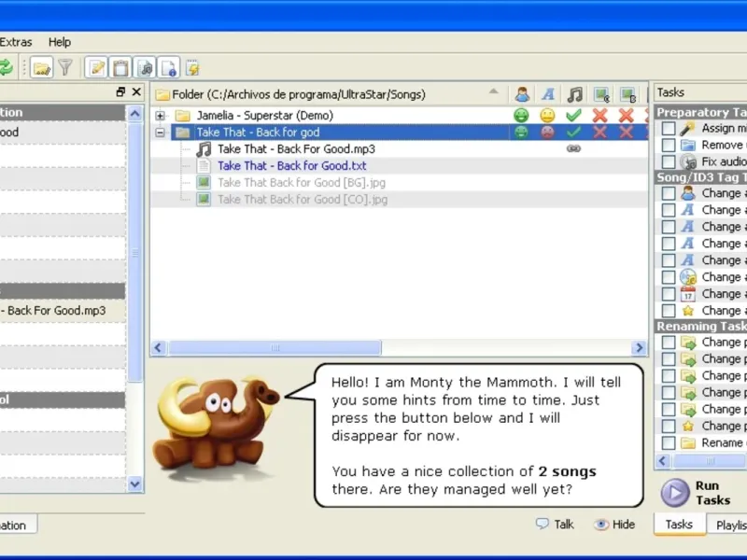This screenshot has width=747, height=560.
Task: Click the song list scroll left arrow
Action: tap(159, 347)
